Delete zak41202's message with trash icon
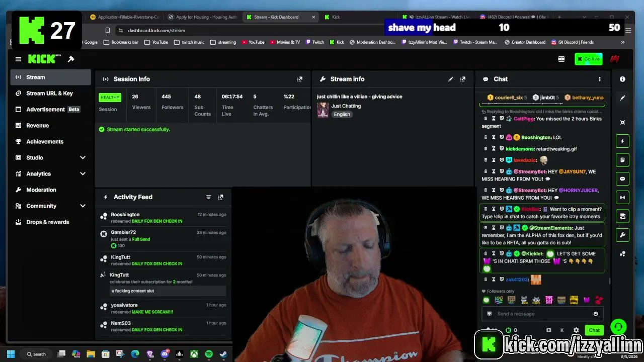The image size is (644, 362). tap(486, 280)
